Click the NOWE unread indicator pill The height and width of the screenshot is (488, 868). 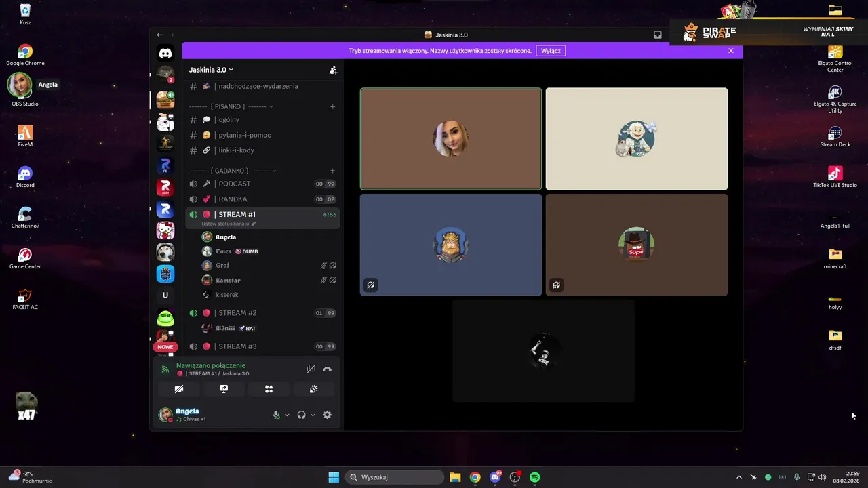point(165,347)
